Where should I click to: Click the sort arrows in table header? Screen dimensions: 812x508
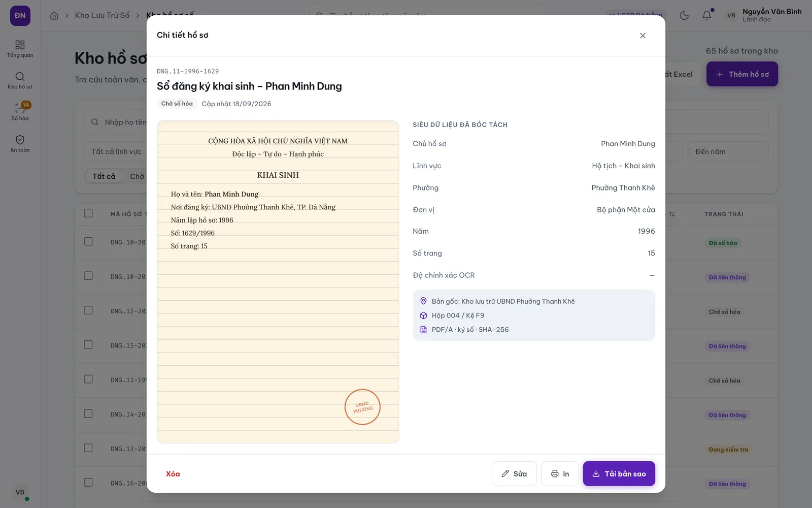(672, 214)
